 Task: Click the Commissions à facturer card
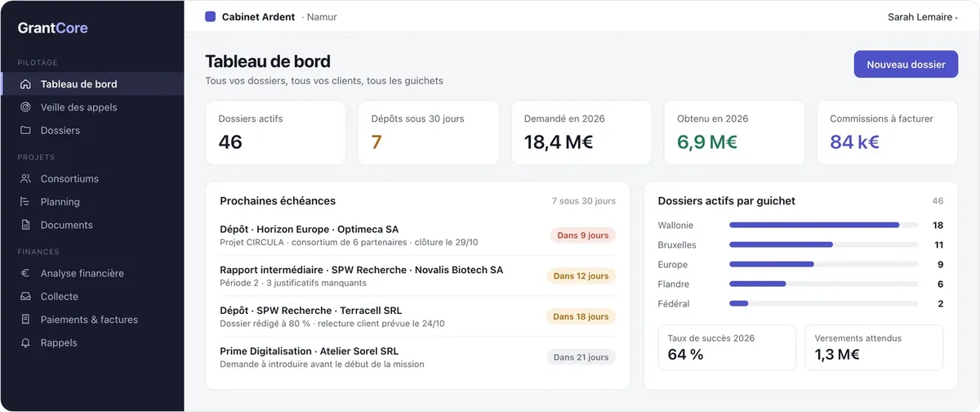[x=887, y=133]
